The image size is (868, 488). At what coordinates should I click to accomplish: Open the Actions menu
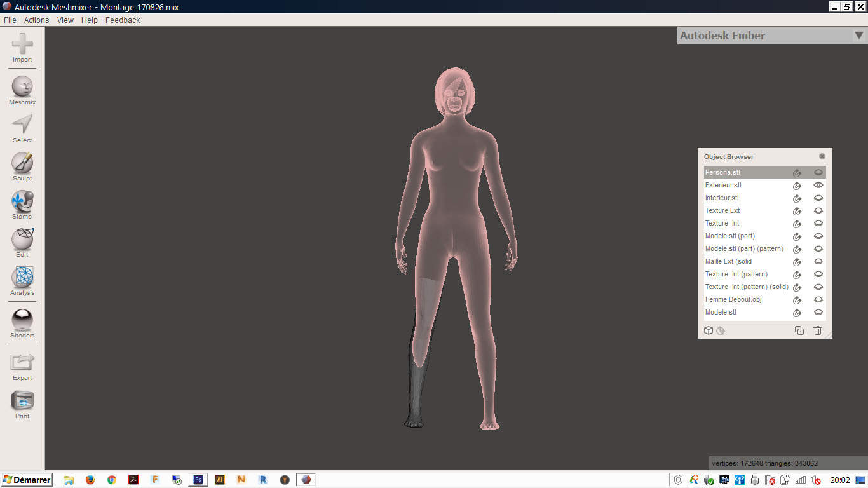point(36,20)
